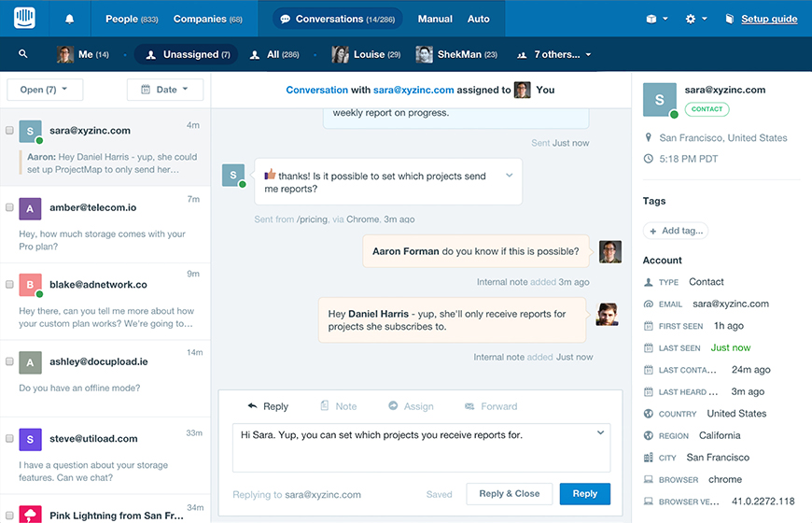Click the speech bubble Conversations icon
Screen dimensions: 812x523
coord(285,20)
